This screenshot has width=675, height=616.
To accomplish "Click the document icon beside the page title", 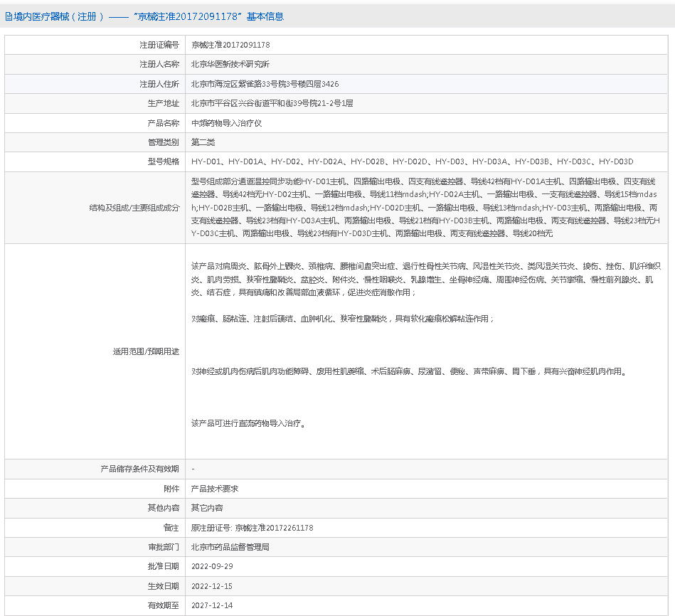I will [x=8, y=17].
